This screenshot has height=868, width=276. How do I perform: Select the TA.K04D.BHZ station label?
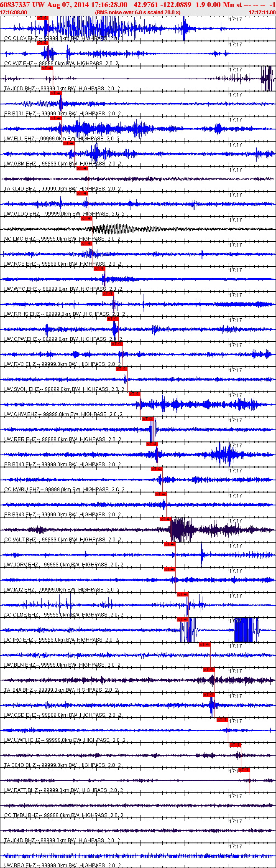pyautogui.click(x=63, y=189)
